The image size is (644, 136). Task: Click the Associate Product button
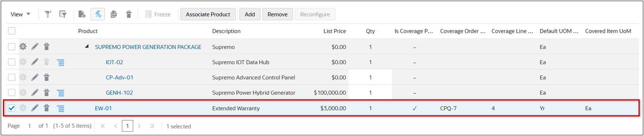click(208, 14)
